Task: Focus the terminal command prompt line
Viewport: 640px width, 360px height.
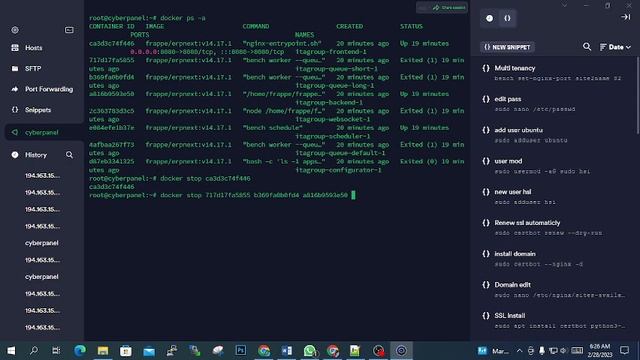Action: point(222,195)
